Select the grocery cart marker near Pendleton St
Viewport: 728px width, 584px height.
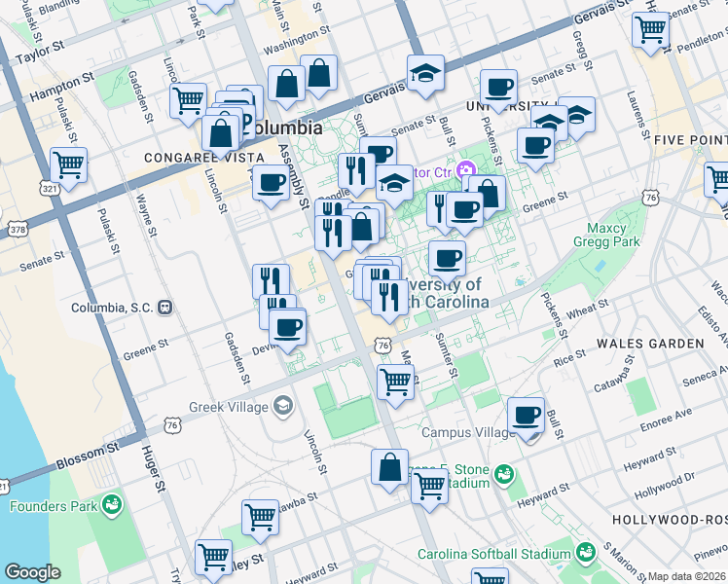point(651,30)
